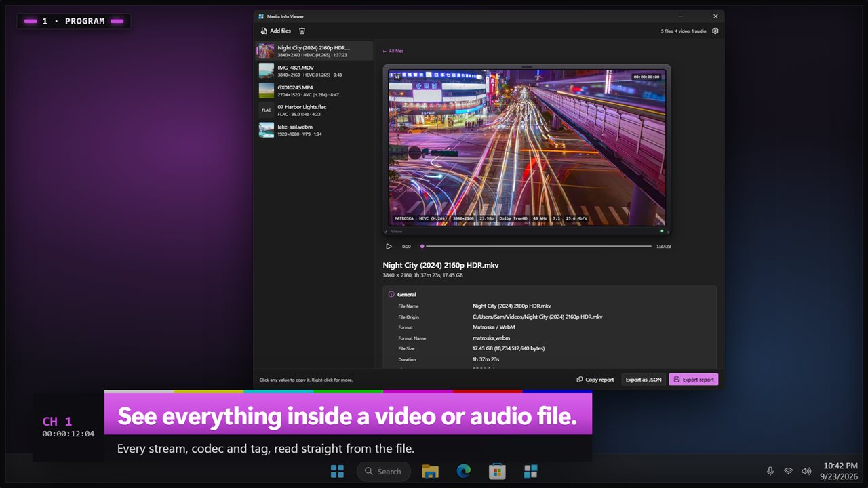Click the General section info icon

(x=391, y=294)
